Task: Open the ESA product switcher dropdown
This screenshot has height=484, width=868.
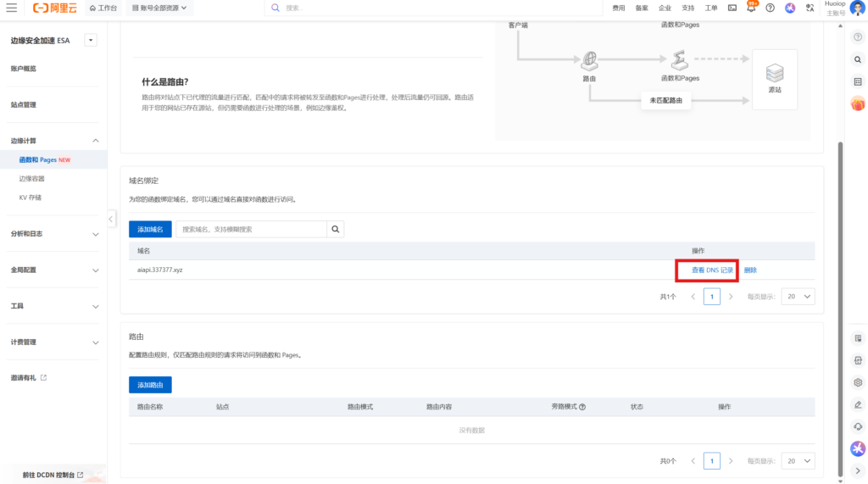Action: pyautogui.click(x=91, y=40)
